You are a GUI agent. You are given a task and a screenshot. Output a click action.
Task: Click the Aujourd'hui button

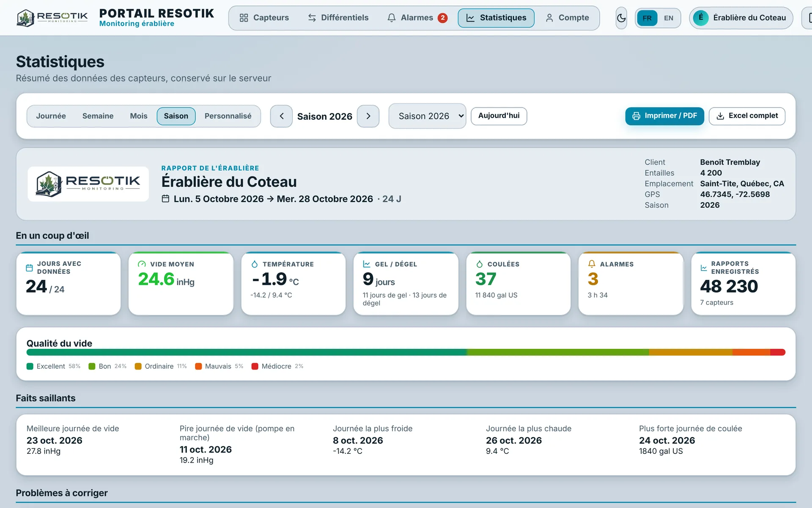click(x=499, y=116)
